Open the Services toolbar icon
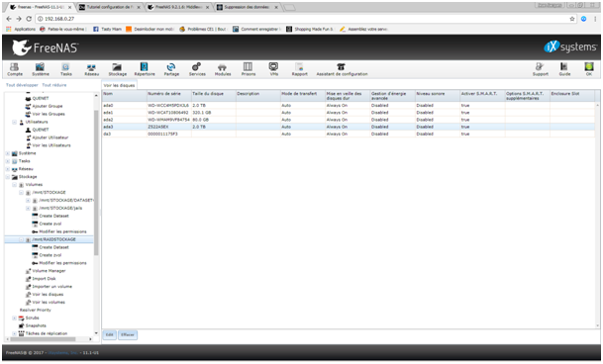 197,69
